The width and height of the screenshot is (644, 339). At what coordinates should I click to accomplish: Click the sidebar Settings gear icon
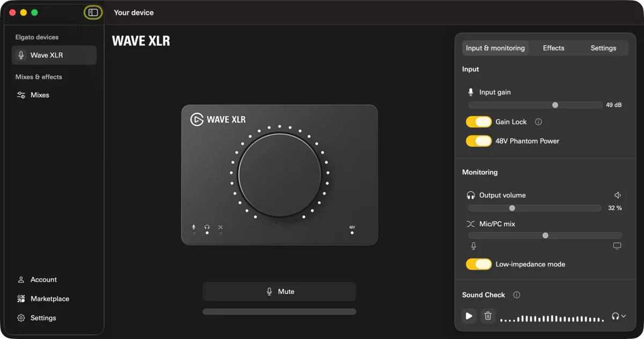(x=21, y=318)
